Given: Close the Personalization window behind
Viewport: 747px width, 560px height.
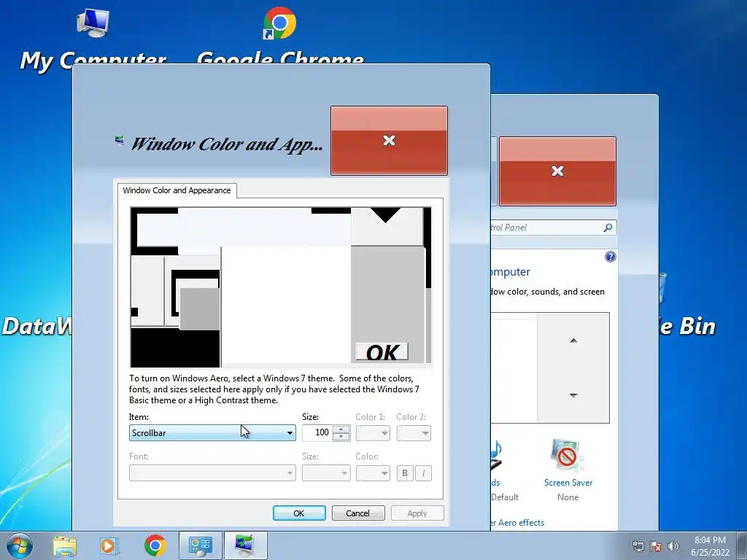Looking at the screenshot, I should [557, 171].
